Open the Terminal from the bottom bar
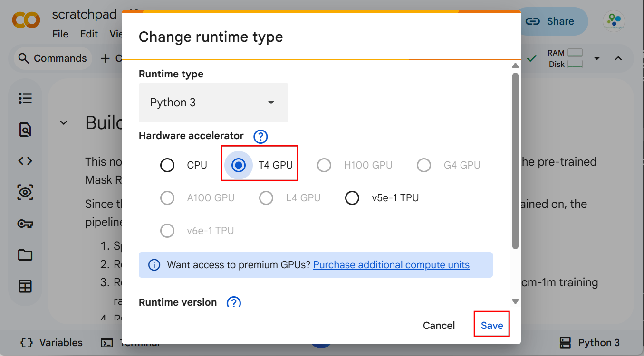The width and height of the screenshot is (644, 356). coord(130,343)
